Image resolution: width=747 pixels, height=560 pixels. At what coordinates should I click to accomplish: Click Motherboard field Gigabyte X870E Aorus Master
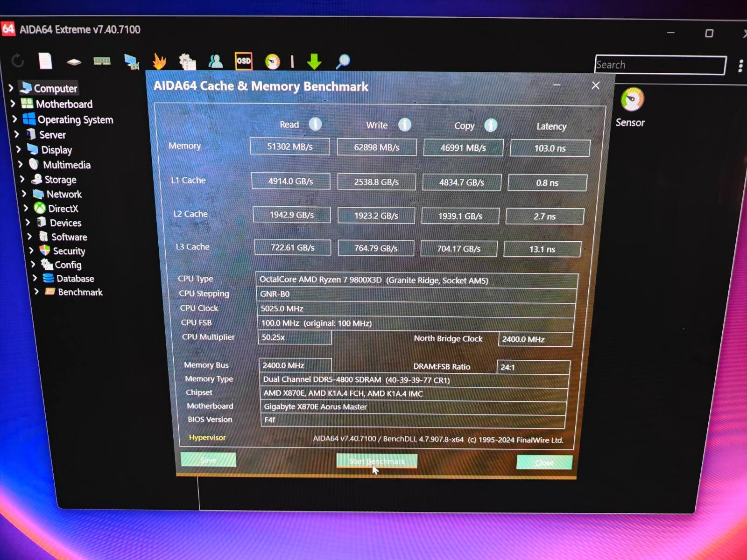click(413, 406)
